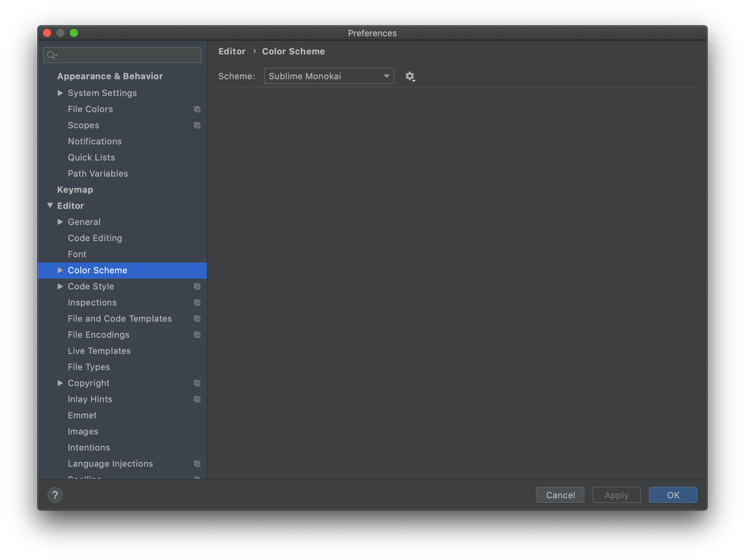
Task: Open the Scheme dropdown showing Sublime Monokai
Action: pyautogui.click(x=329, y=76)
